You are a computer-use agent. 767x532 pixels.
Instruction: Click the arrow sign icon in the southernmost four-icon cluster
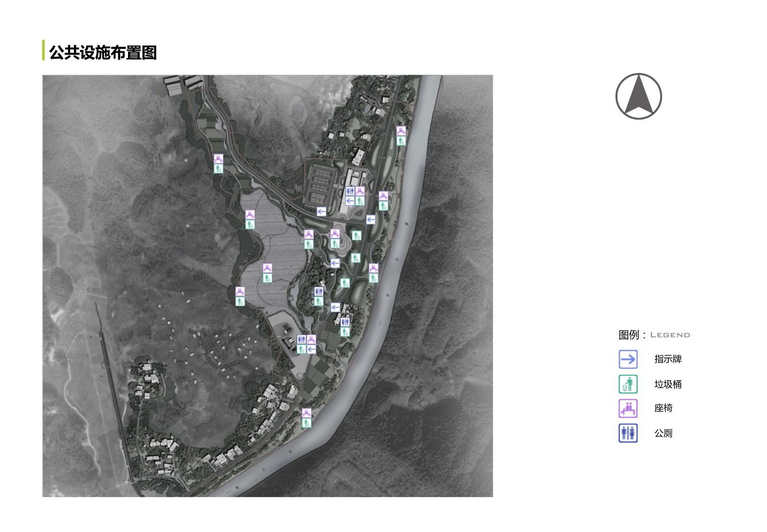coord(311,349)
